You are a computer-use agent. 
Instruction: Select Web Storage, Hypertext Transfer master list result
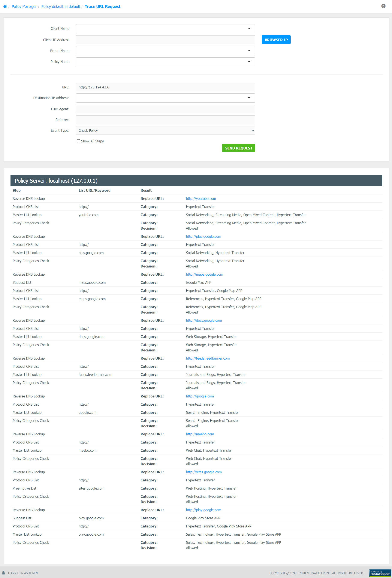211,336
